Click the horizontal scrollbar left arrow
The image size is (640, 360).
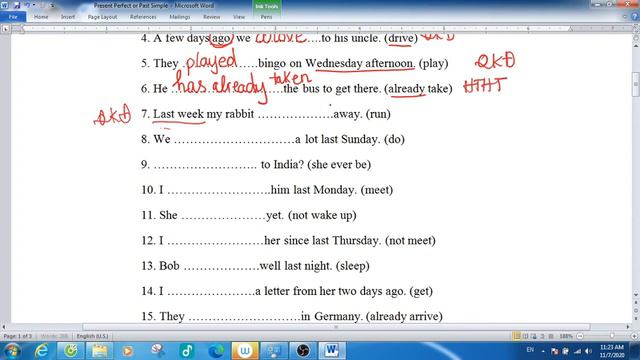[4, 327]
